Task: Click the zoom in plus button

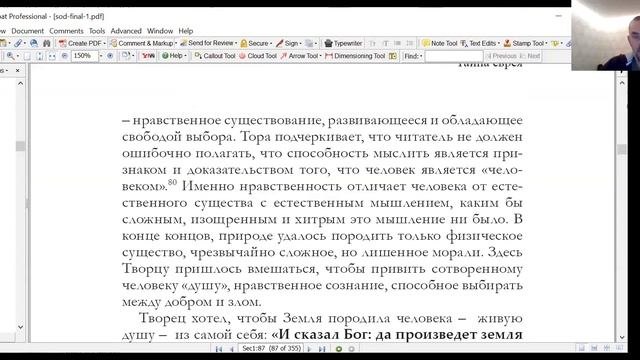Action: coord(110,56)
